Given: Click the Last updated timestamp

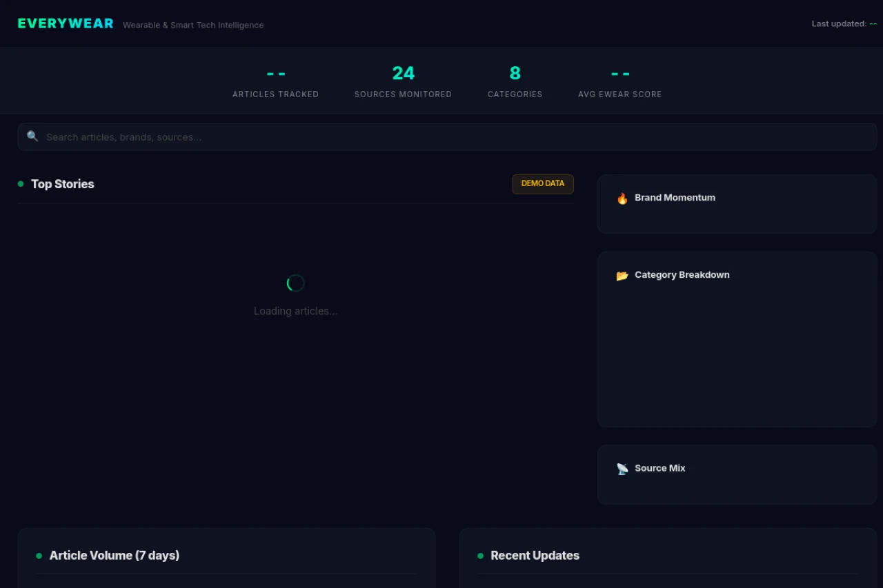Looking at the screenshot, I should [x=844, y=23].
